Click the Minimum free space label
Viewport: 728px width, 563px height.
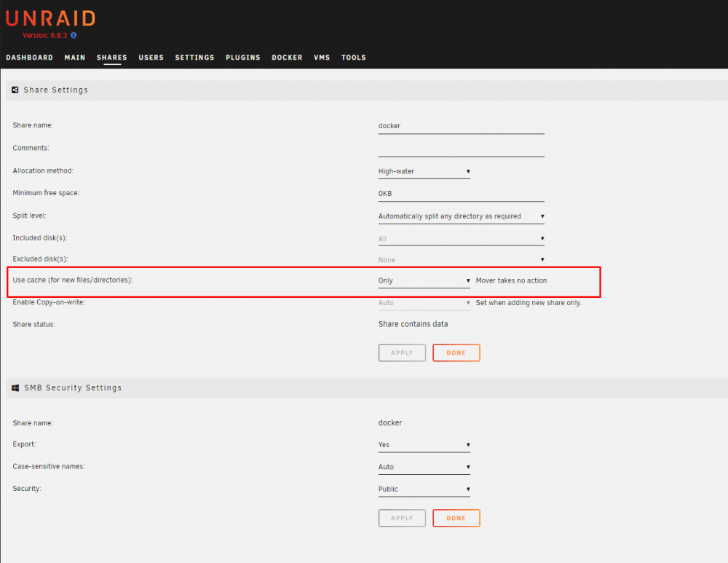(46, 193)
